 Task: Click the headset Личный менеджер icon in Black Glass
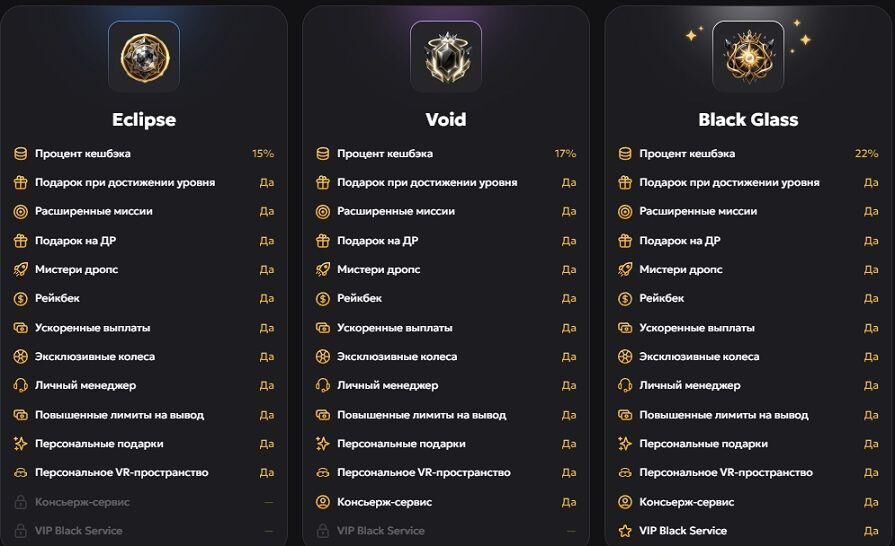tap(625, 386)
